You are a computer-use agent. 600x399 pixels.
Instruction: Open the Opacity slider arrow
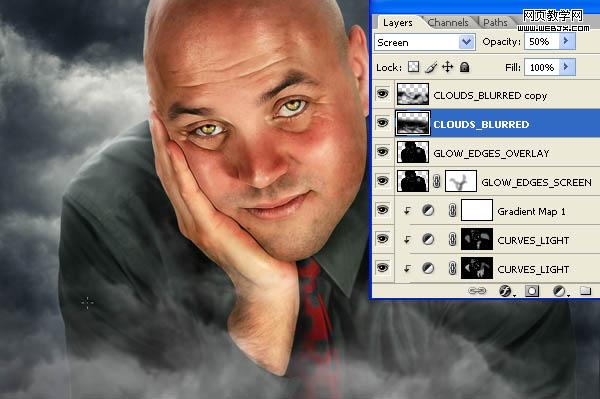[567, 41]
